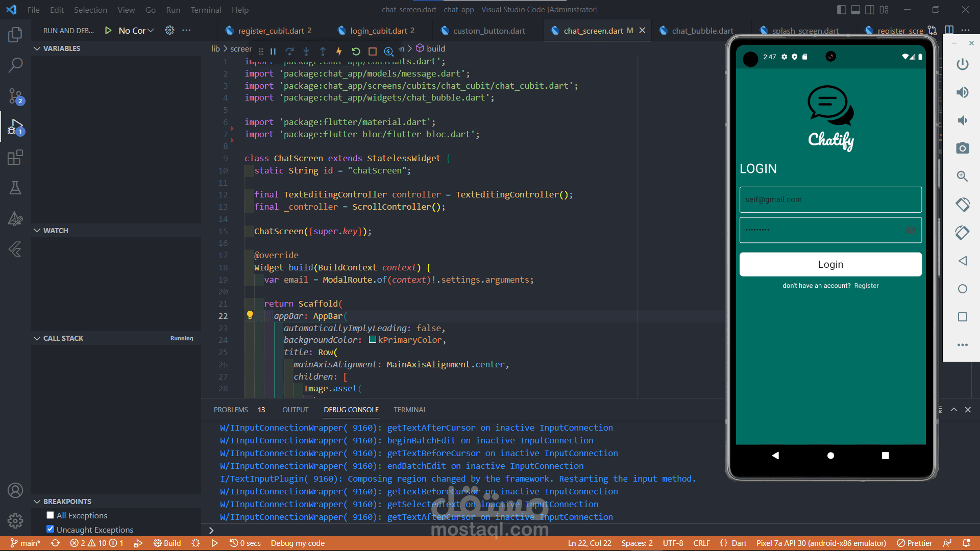Image resolution: width=980 pixels, height=551 pixels.
Task: Stop the debug session with the square icon
Action: click(373, 51)
